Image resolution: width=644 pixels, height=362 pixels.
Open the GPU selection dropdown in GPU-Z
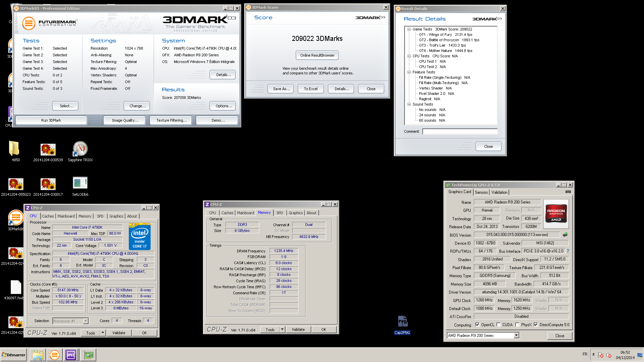pos(517,336)
